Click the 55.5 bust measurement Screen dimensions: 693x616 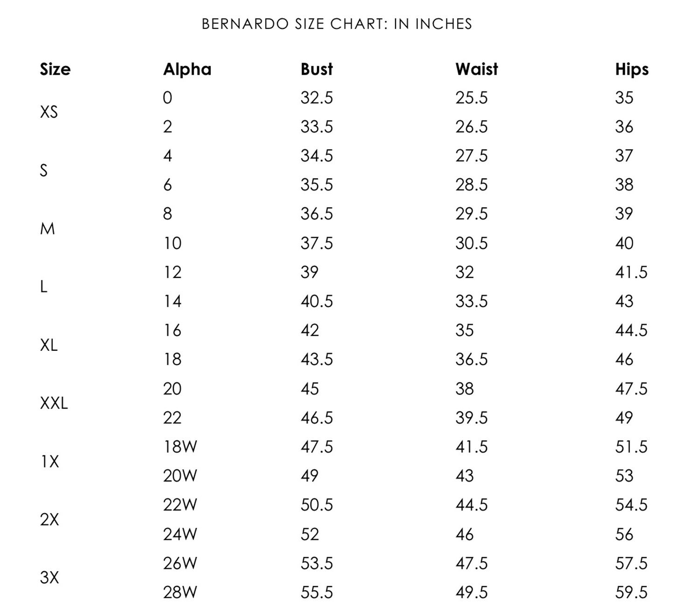click(317, 592)
